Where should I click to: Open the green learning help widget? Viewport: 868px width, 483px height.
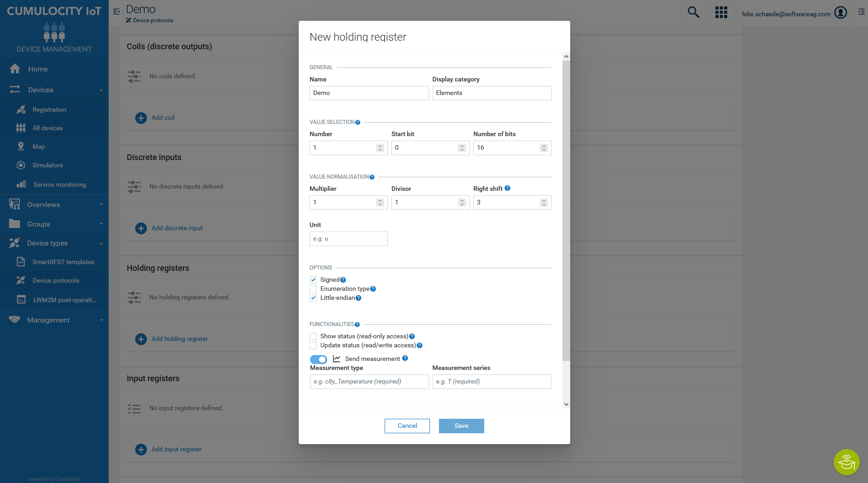(846, 462)
